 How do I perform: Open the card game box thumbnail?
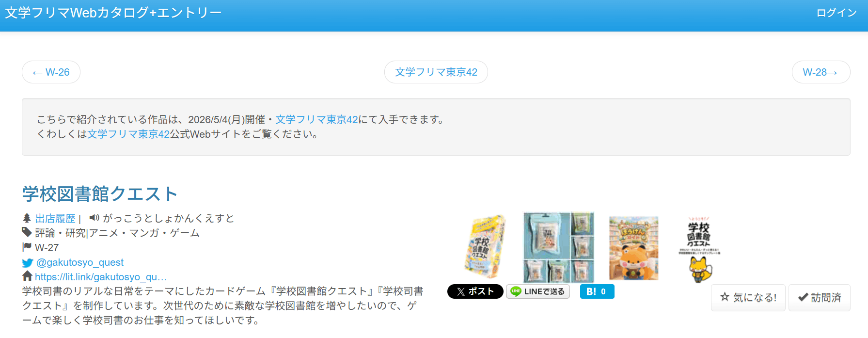coord(485,247)
